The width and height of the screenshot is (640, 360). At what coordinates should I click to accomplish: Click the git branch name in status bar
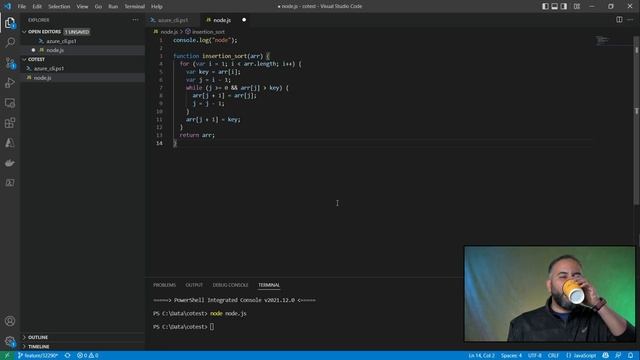pyautogui.click(x=38, y=356)
